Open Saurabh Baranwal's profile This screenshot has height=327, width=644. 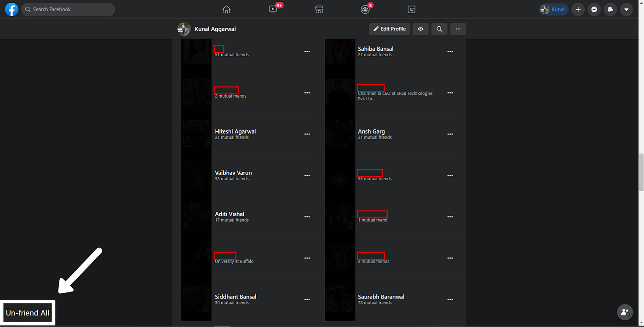[381, 297]
